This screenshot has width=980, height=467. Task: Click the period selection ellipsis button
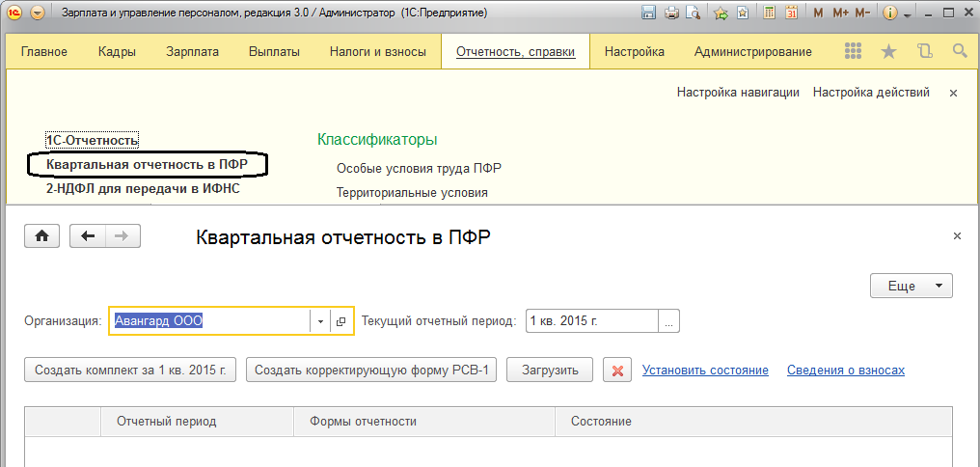(x=668, y=321)
